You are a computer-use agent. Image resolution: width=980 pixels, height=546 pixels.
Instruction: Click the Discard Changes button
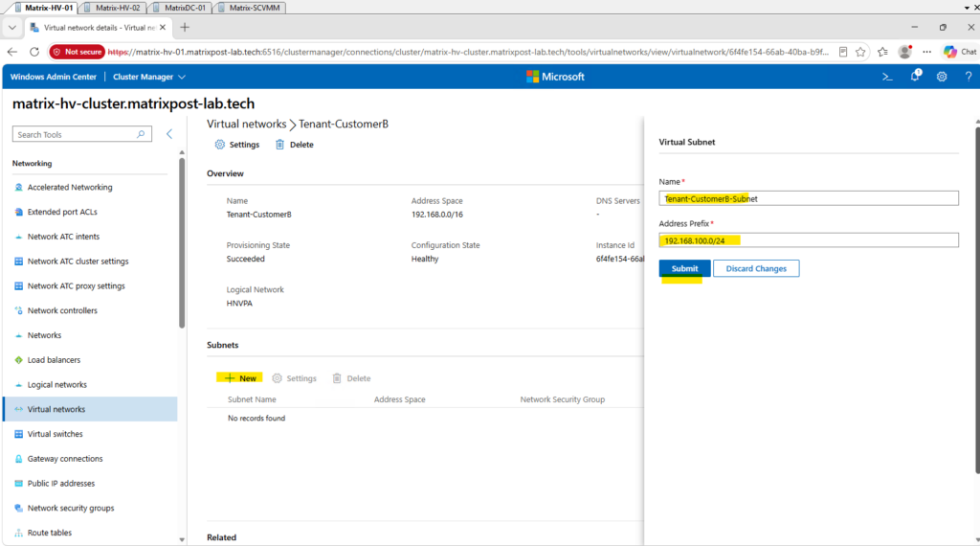coord(756,268)
